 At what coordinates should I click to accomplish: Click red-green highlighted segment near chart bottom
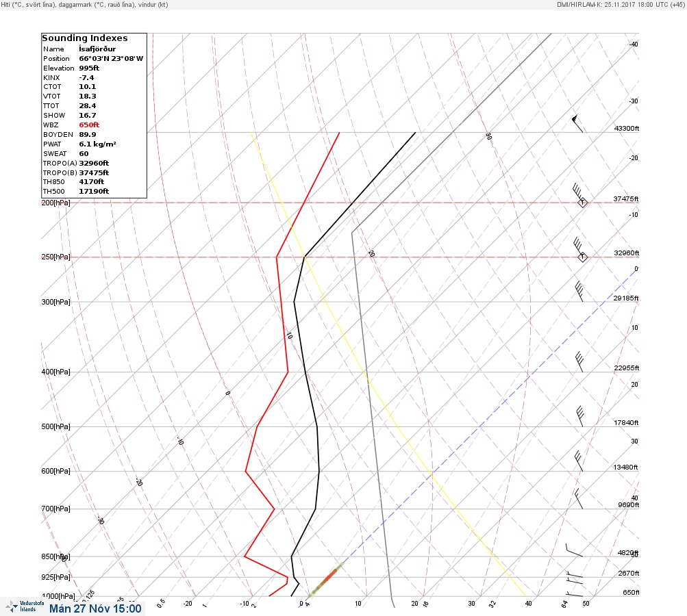click(327, 580)
